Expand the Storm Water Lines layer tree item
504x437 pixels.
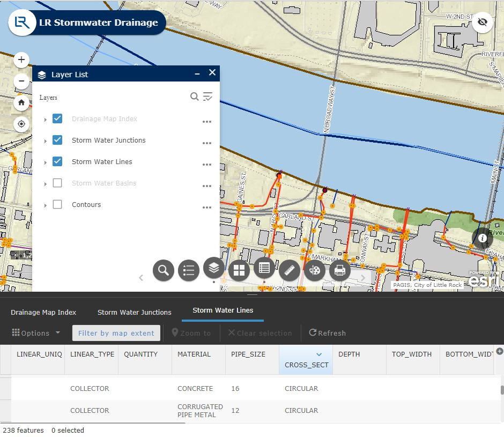click(x=45, y=161)
